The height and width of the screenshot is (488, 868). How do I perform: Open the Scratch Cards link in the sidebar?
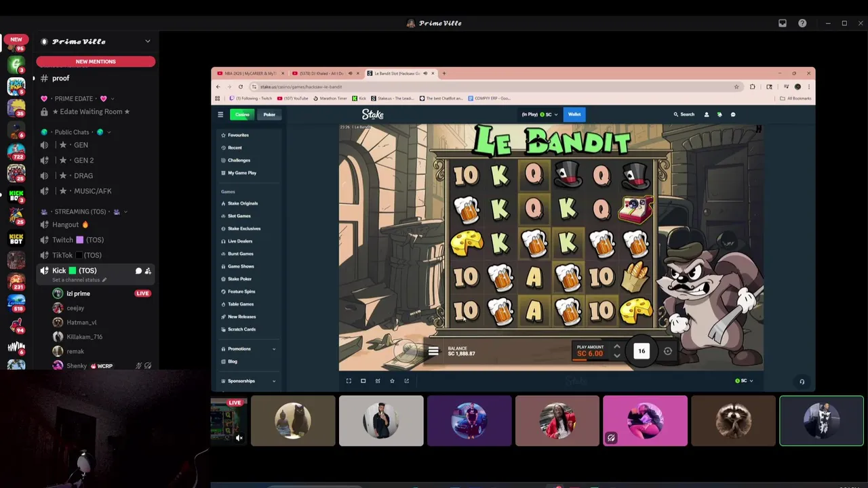coord(241,329)
